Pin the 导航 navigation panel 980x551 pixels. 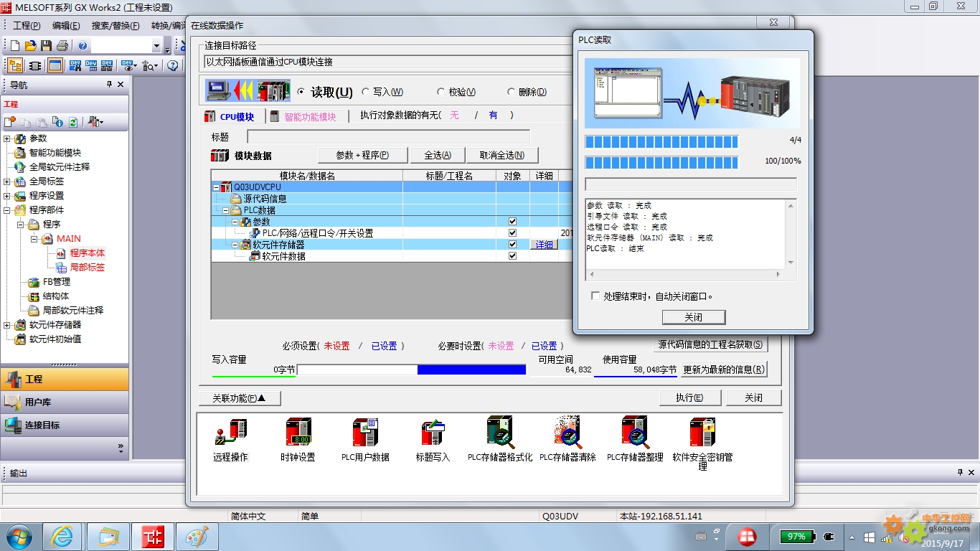[109, 85]
